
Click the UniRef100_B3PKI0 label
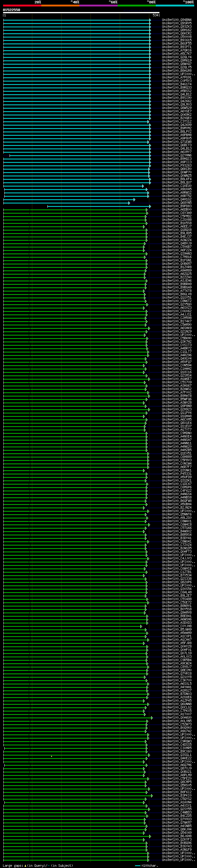pos(177,796)
